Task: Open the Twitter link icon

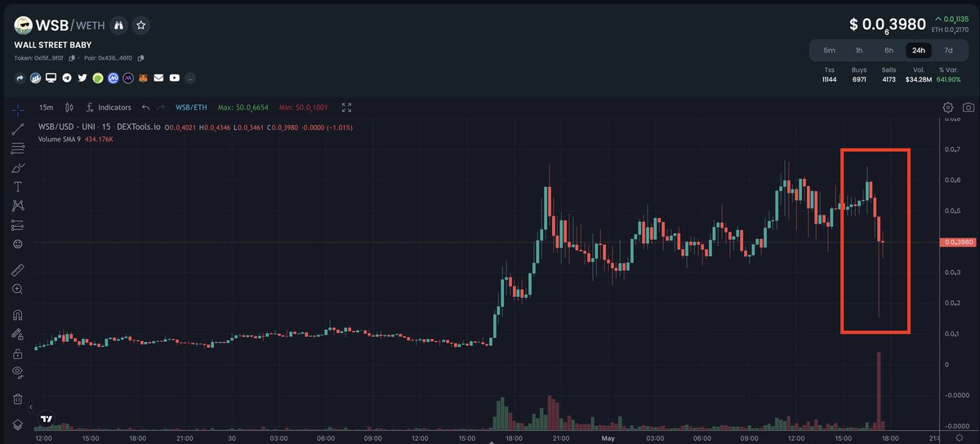Action: [x=82, y=78]
